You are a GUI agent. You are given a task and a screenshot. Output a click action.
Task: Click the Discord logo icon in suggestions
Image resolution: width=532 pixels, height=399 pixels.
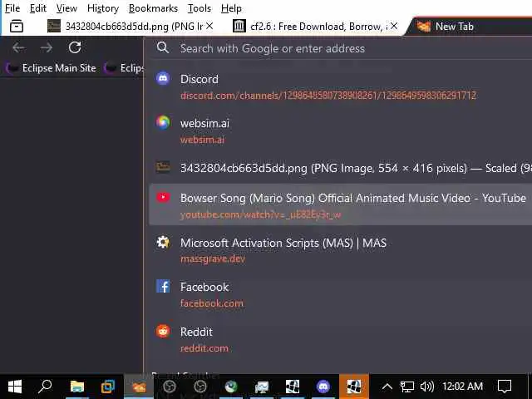pyautogui.click(x=163, y=79)
